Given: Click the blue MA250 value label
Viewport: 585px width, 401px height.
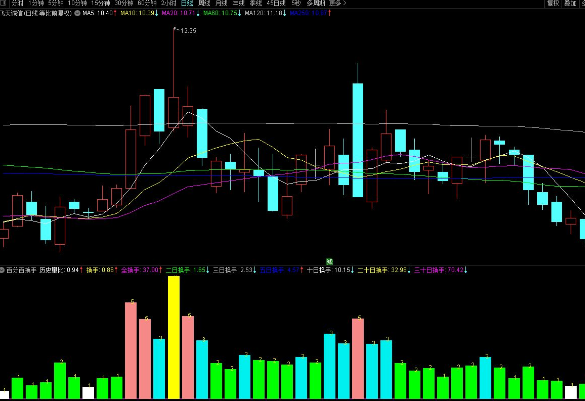Looking at the screenshot, I should coord(310,13).
